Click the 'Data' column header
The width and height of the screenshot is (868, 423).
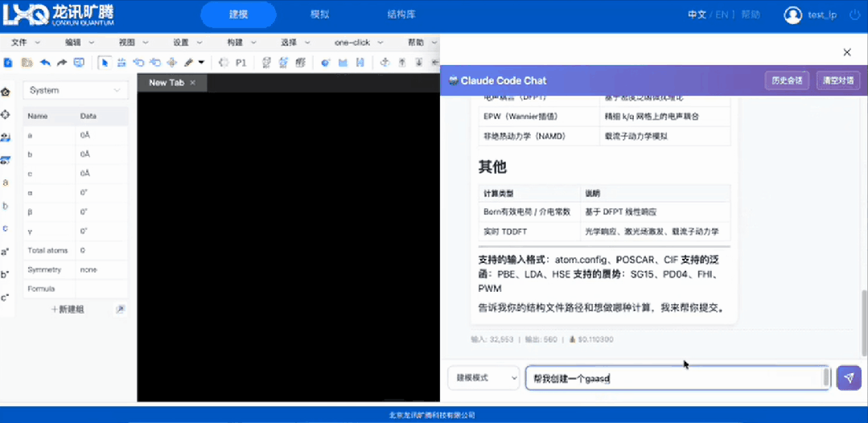[x=88, y=117]
